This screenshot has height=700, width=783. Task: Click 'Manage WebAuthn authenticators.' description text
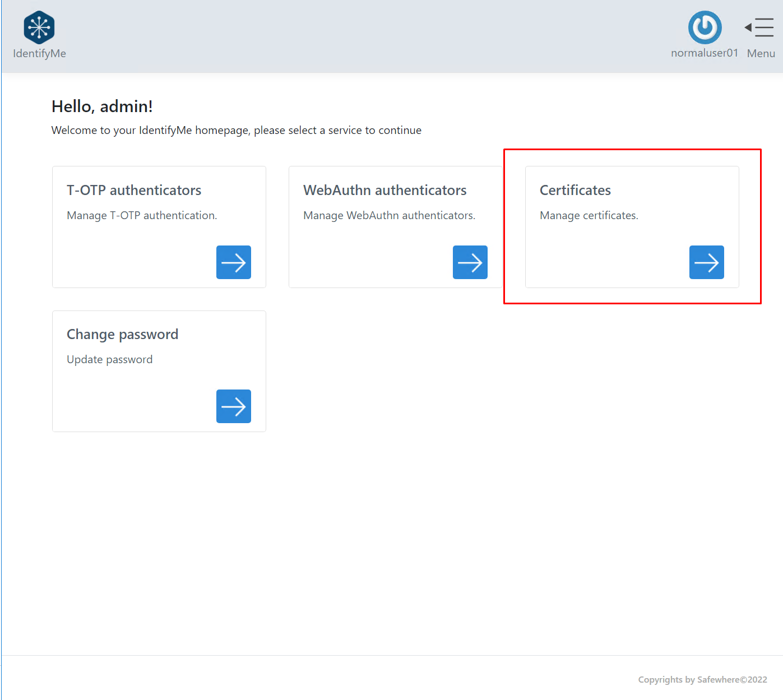click(389, 216)
